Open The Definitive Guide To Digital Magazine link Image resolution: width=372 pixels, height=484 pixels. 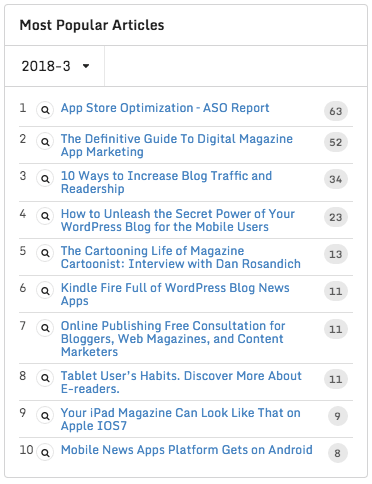(177, 145)
